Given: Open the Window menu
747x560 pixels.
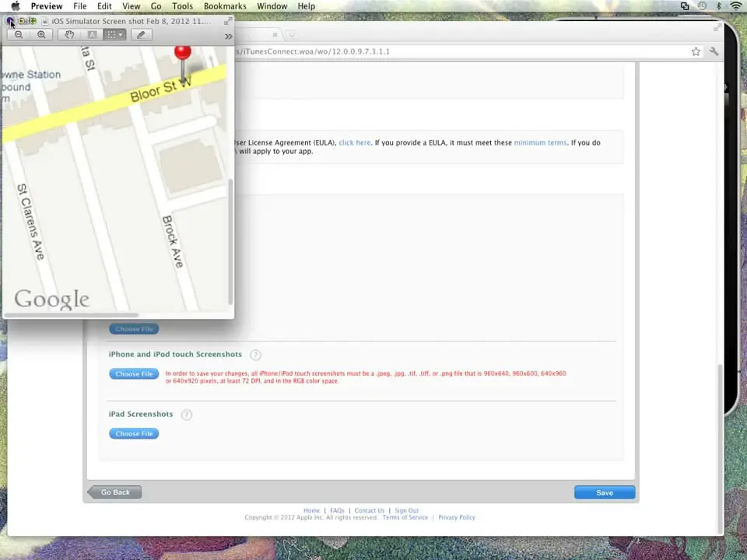Looking at the screenshot, I should click(x=272, y=6).
